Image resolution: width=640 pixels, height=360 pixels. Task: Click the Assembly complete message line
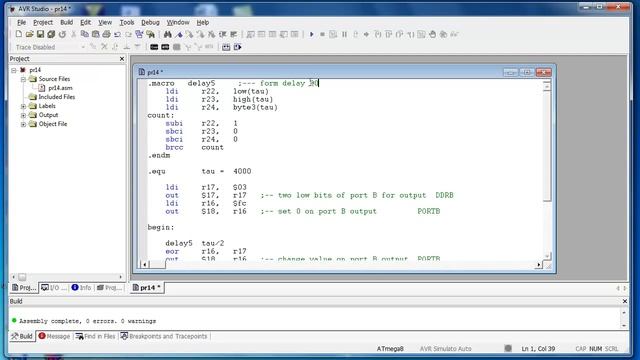(87, 321)
